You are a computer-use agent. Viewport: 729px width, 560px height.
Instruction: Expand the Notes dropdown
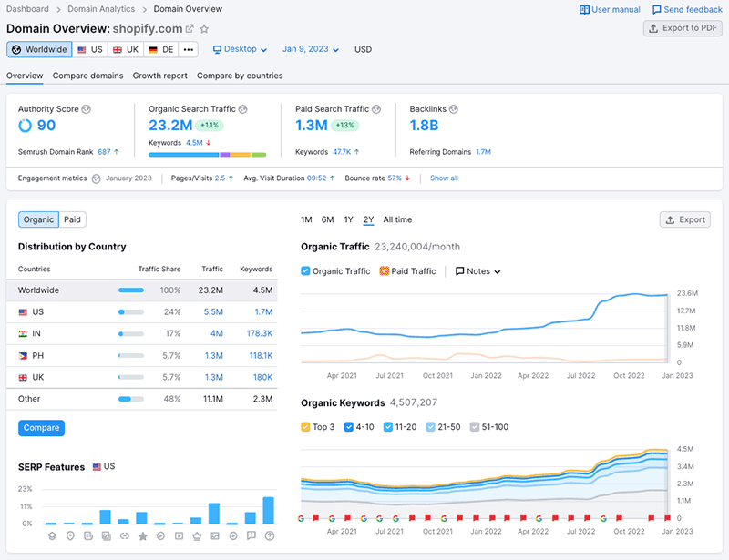click(x=477, y=271)
